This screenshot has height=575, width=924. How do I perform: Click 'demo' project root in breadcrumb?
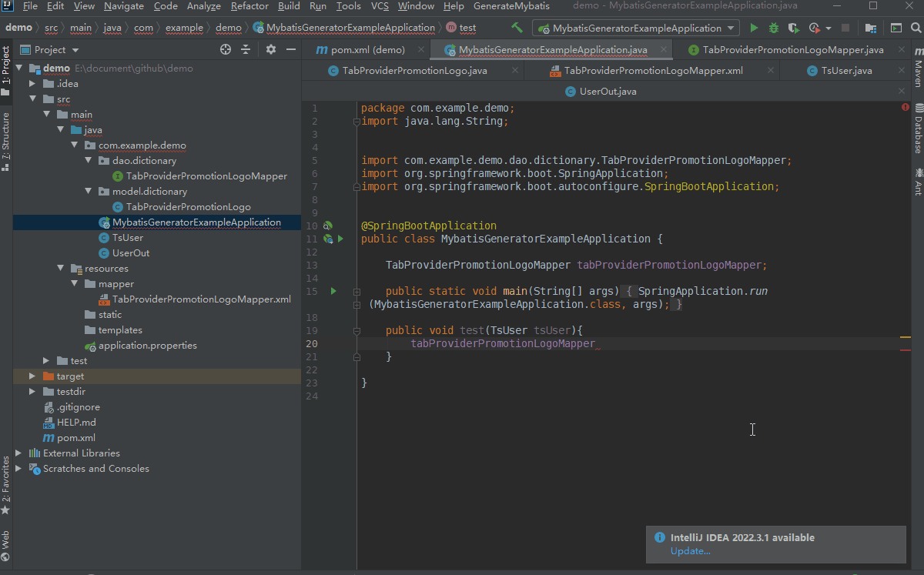tap(18, 28)
